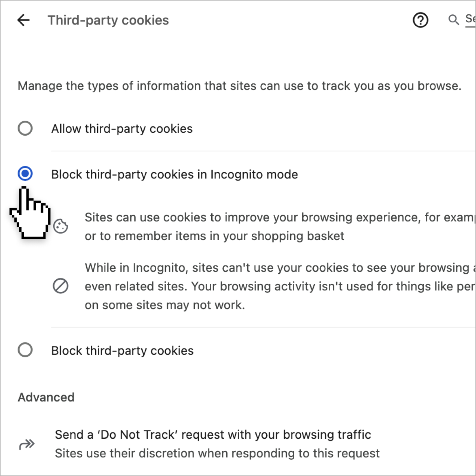This screenshot has height=476, width=476.
Task: Select Block third-party cookies in Incognito radio
Action: (x=25, y=174)
